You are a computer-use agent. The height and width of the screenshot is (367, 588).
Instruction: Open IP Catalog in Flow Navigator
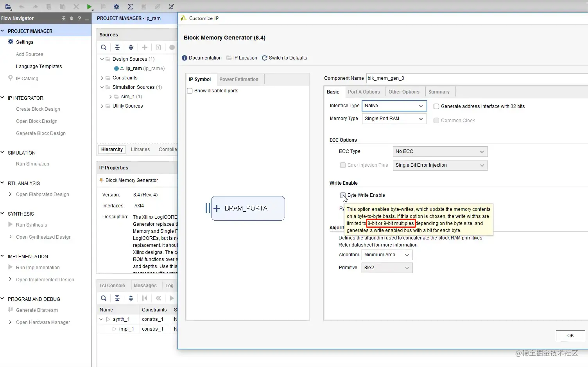tap(27, 79)
